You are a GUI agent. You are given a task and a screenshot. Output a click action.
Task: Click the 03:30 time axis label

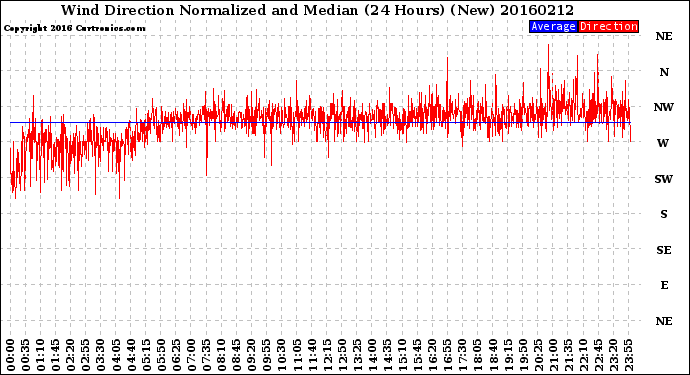tap(101, 355)
